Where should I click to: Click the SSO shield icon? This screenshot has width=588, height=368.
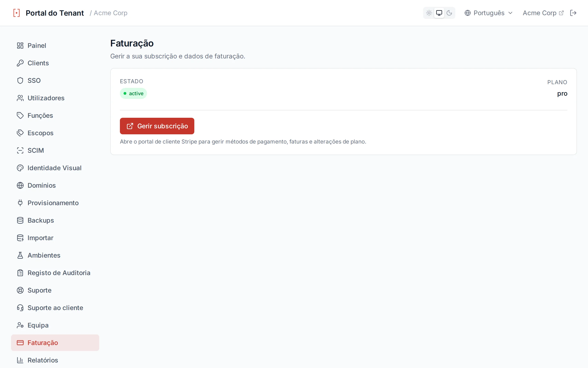click(x=20, y=80)
